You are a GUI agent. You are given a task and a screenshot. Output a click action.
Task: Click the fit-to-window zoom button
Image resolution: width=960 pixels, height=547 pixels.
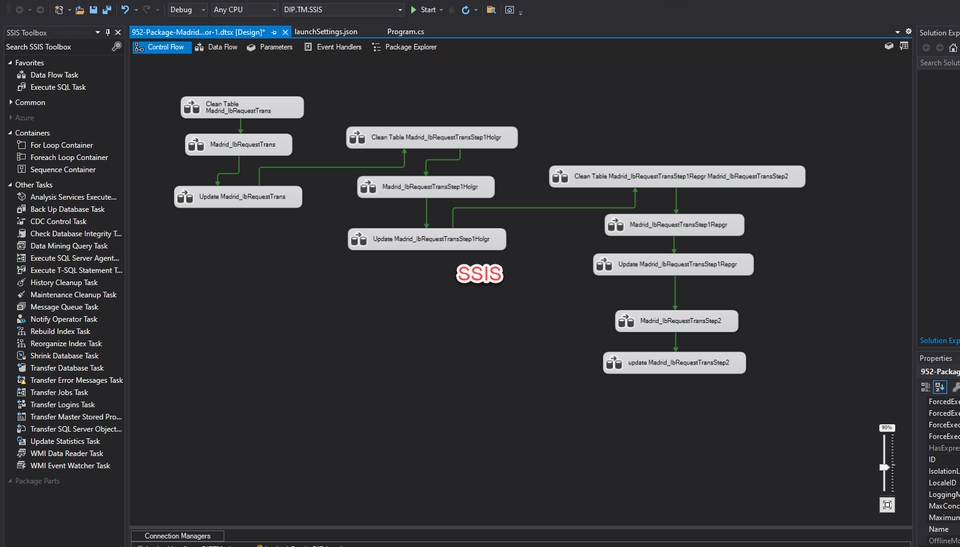(887, 505)
